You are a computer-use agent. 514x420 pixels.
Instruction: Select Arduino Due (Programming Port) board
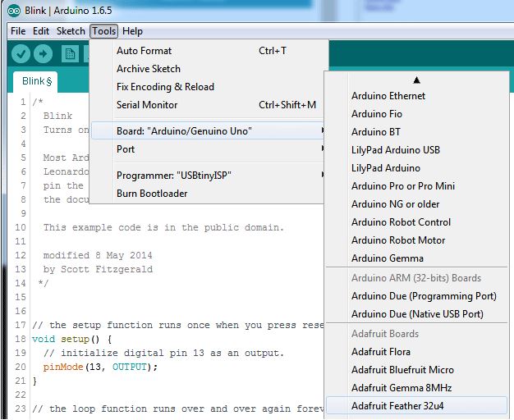(x=424, y=296)
